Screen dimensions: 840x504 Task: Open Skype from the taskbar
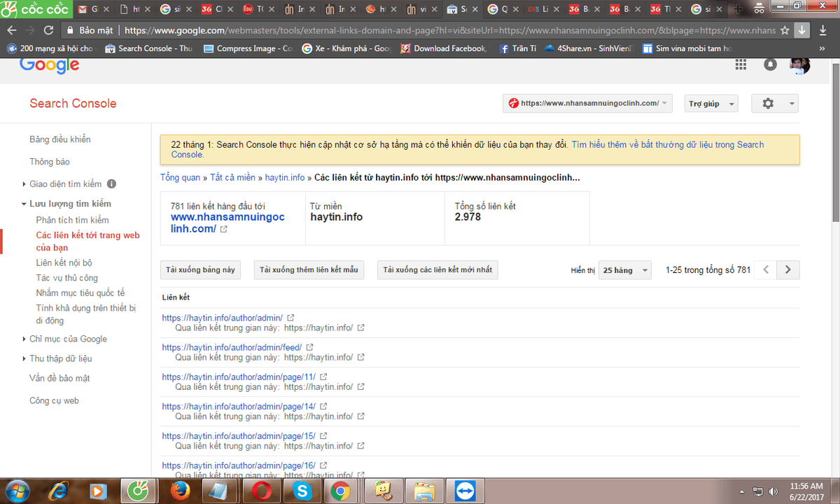tap(303, 491)
